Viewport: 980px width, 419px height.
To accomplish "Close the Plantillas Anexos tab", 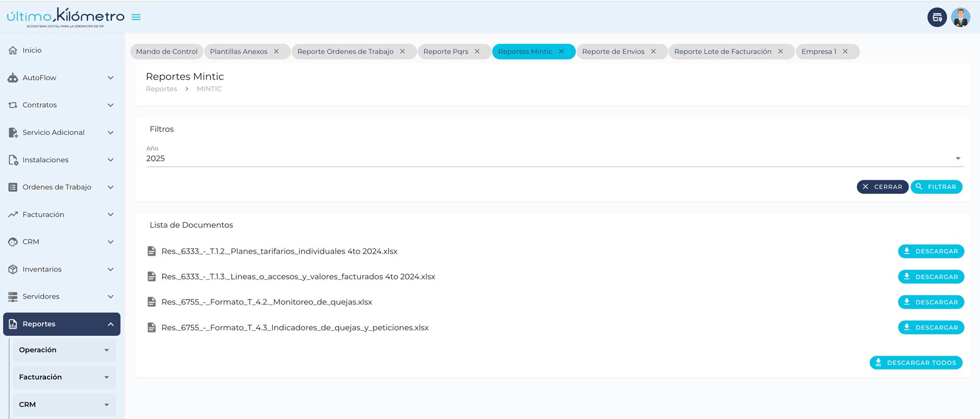I will (276, 52).
